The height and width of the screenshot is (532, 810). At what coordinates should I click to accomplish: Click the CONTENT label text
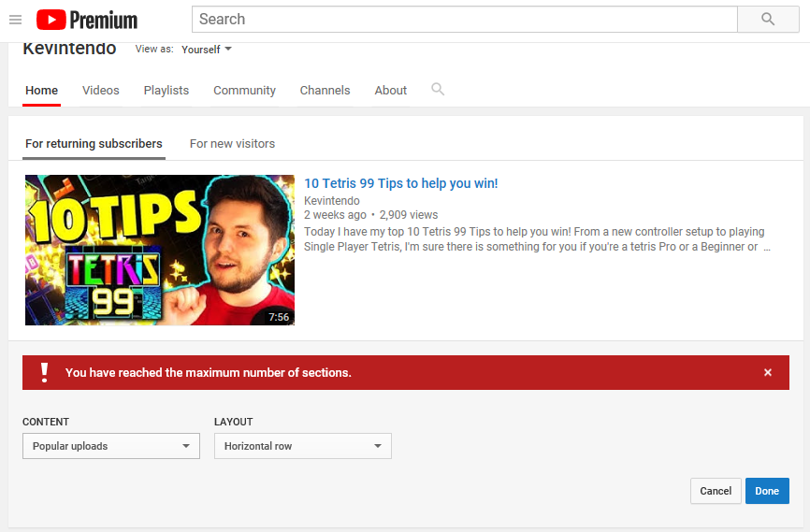click(x=46, y=422)
